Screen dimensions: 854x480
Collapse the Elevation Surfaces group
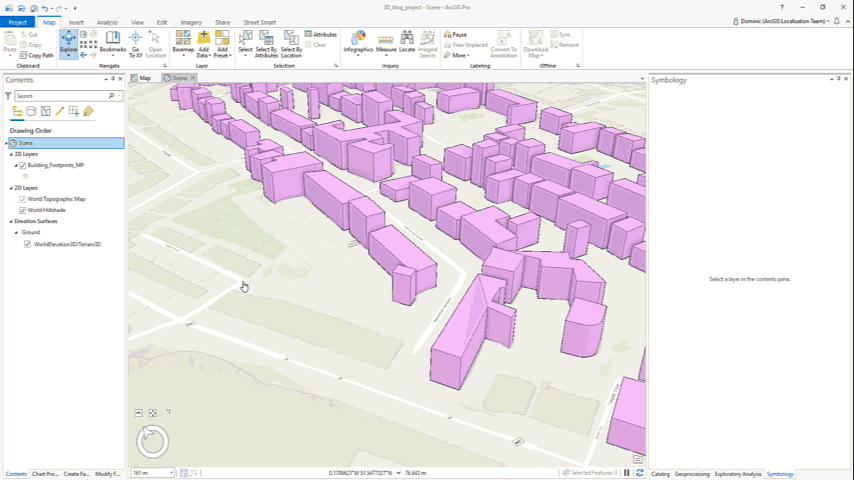tap(11, 222)
